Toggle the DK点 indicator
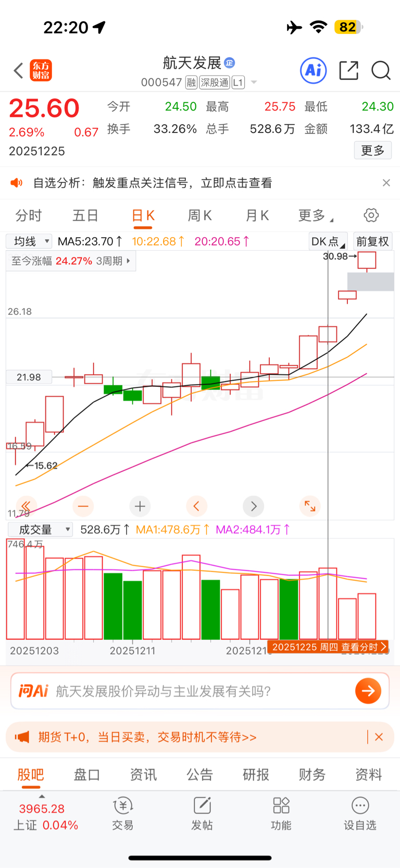This screenshot has width=400, height=868. click(328, 241)
